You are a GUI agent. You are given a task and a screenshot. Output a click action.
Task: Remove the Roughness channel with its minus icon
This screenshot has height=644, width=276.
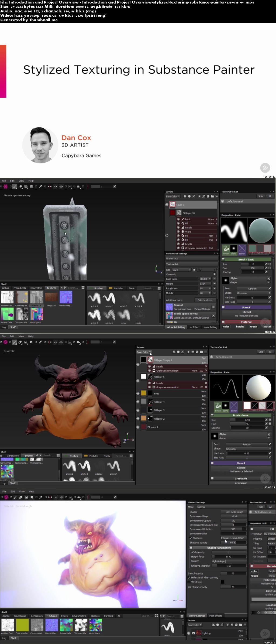pyautogui.click(x=215, y=288)
